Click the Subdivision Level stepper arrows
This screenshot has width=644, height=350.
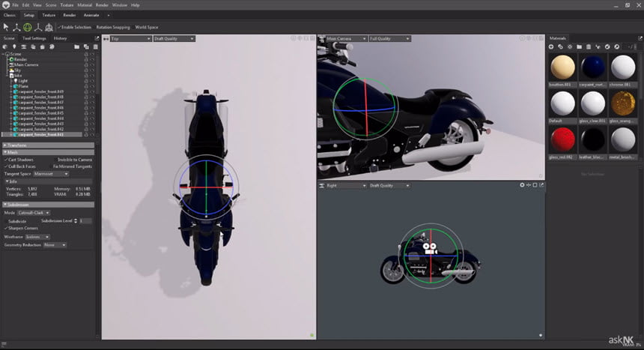(x=76, y=221)
